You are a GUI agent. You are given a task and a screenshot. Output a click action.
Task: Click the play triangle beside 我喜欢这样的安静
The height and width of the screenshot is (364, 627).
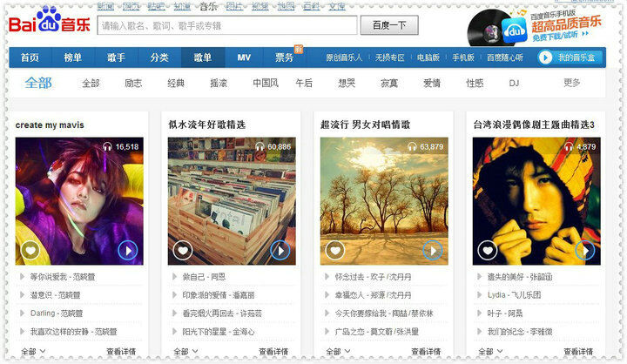[x=22, y=331]
